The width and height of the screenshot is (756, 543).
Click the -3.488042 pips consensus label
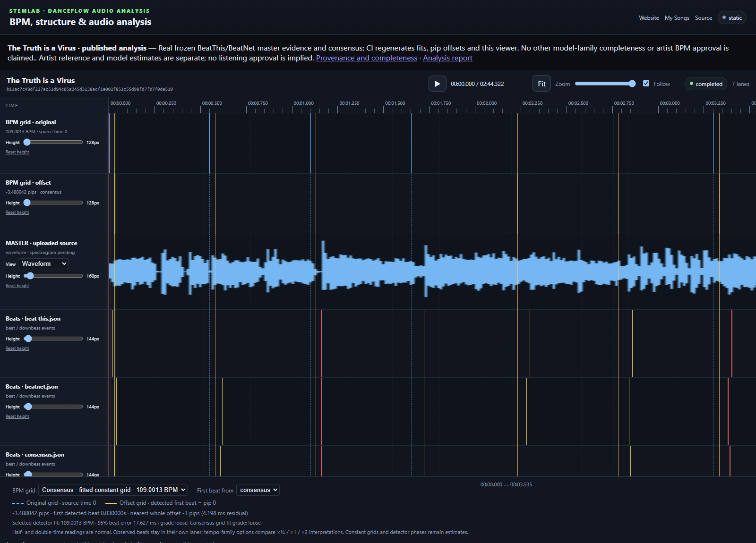[x=34, y=192]
